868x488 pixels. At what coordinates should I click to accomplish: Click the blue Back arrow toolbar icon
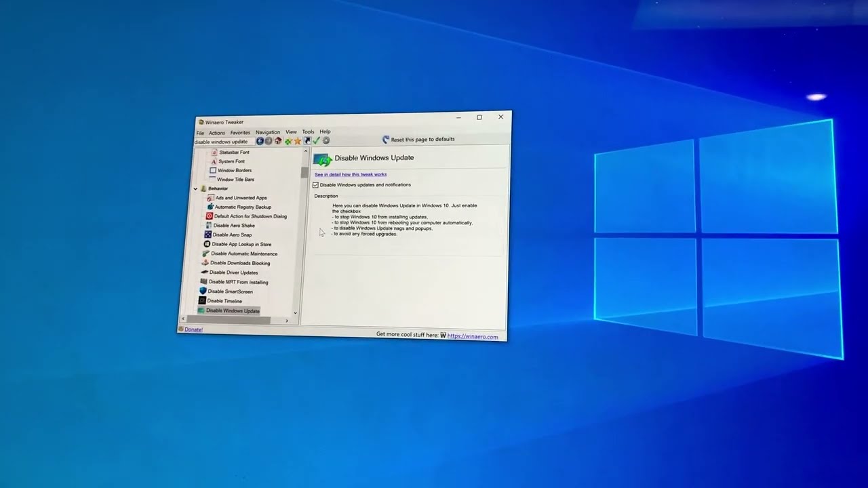point(260,141)
